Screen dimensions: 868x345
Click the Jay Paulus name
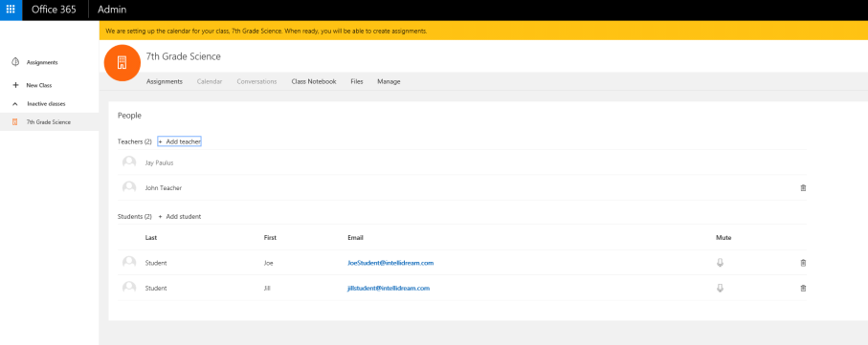pyautogui.click(x=160, y=163)
